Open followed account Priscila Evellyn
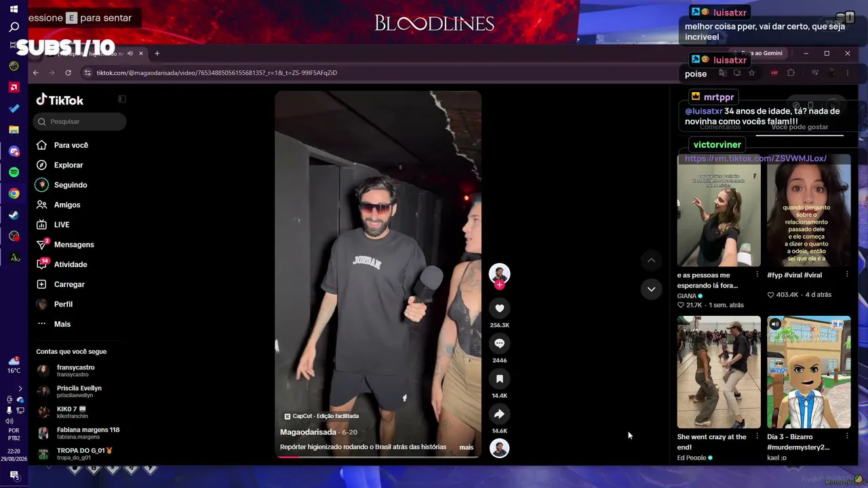868x488 pixels. coord(80,391)
